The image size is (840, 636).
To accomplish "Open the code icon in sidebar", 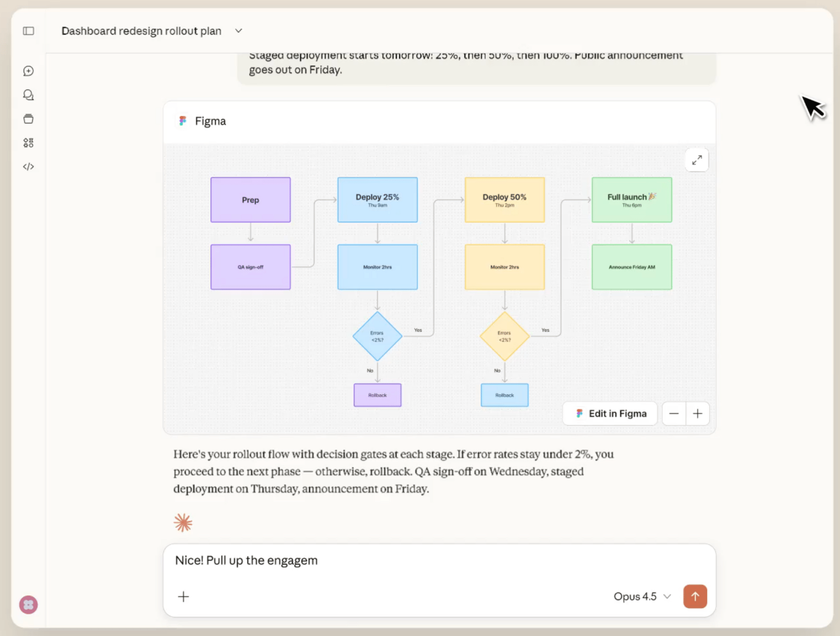I will (x=28, y=167).
